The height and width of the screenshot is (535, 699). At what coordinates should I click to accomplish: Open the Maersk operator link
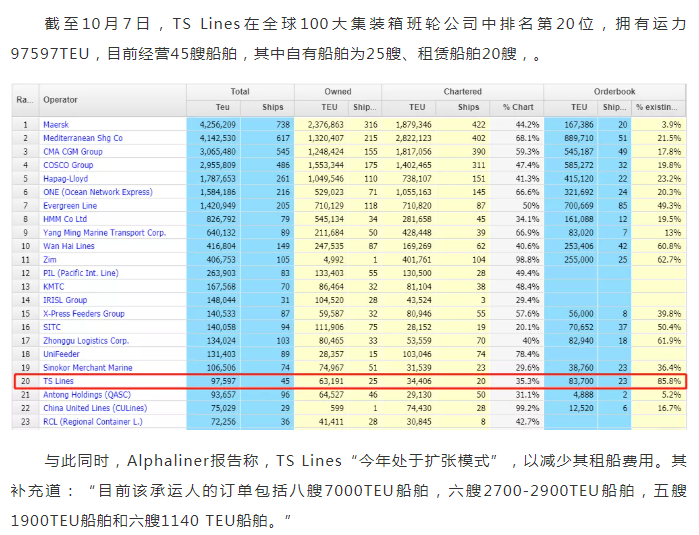(x=56, y=125)
